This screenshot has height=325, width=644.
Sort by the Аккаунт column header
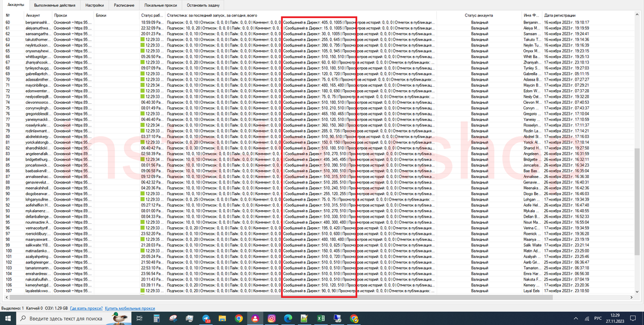[x=38, y=16]
